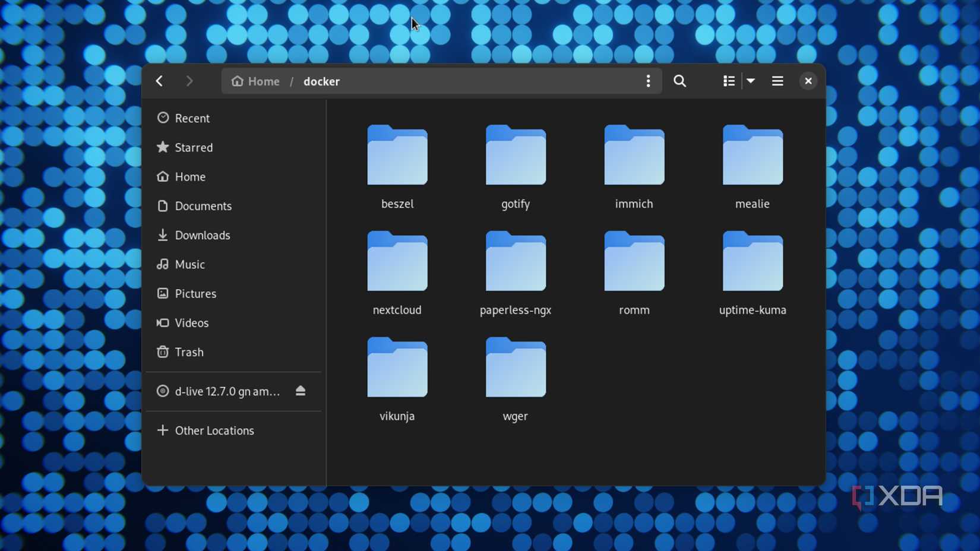Navigate back to the previous folder
The height and width of the screenshot is (551, 980).
[159, 81]
